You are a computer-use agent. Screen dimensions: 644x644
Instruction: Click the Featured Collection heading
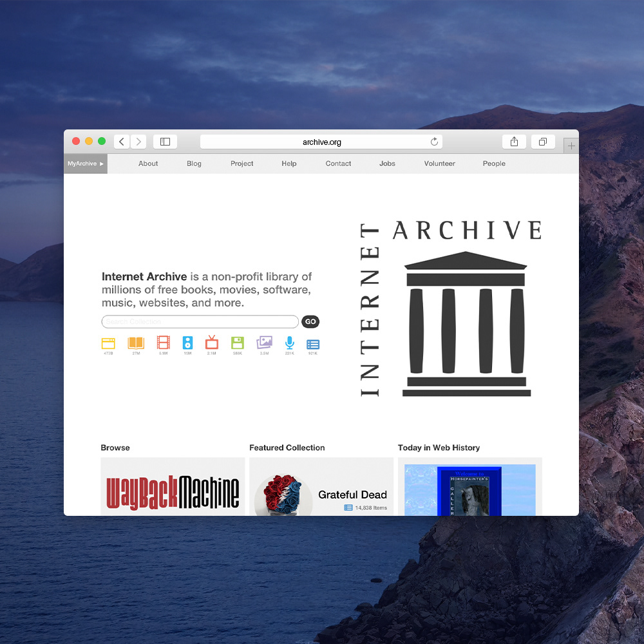tap(287, 448)
